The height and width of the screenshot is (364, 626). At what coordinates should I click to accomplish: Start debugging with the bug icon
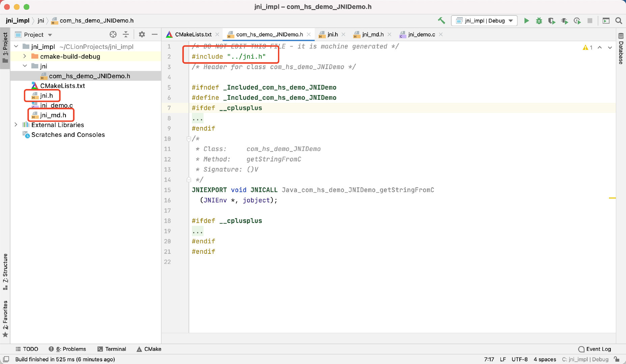click(x=539, y=21)
